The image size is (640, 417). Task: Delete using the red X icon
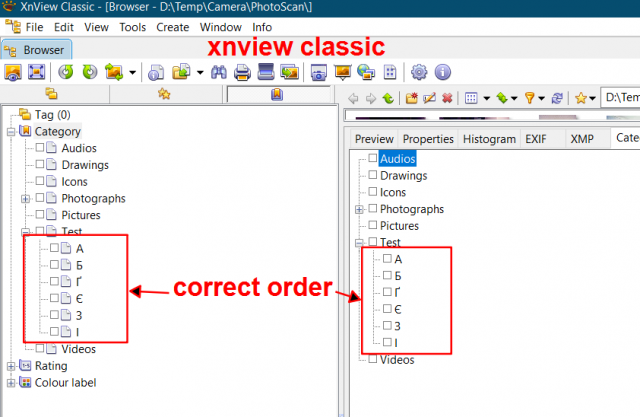447,98
